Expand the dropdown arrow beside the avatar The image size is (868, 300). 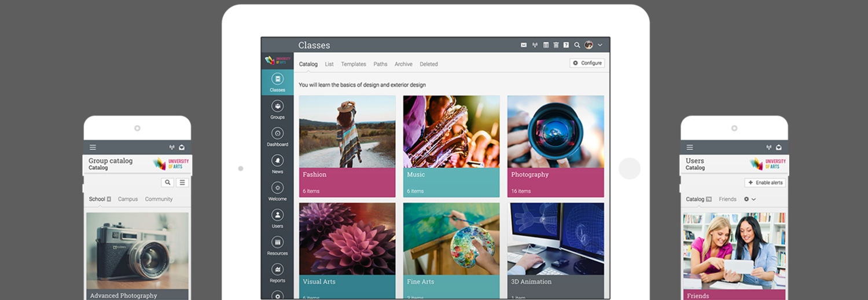pos(600,45)
